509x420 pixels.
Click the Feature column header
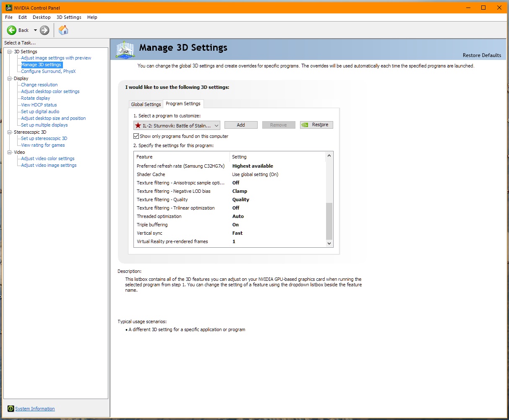click(182, 157)
